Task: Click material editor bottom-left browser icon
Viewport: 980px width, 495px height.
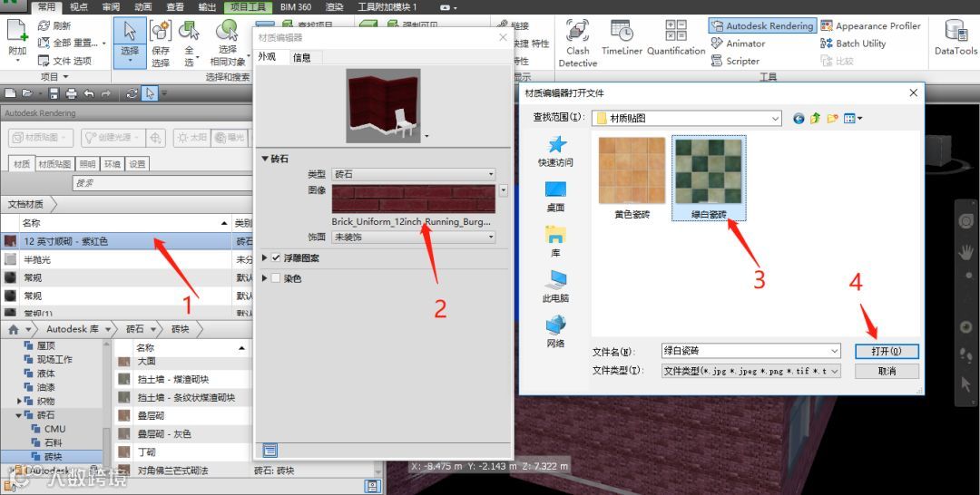Action: [270, 450]
